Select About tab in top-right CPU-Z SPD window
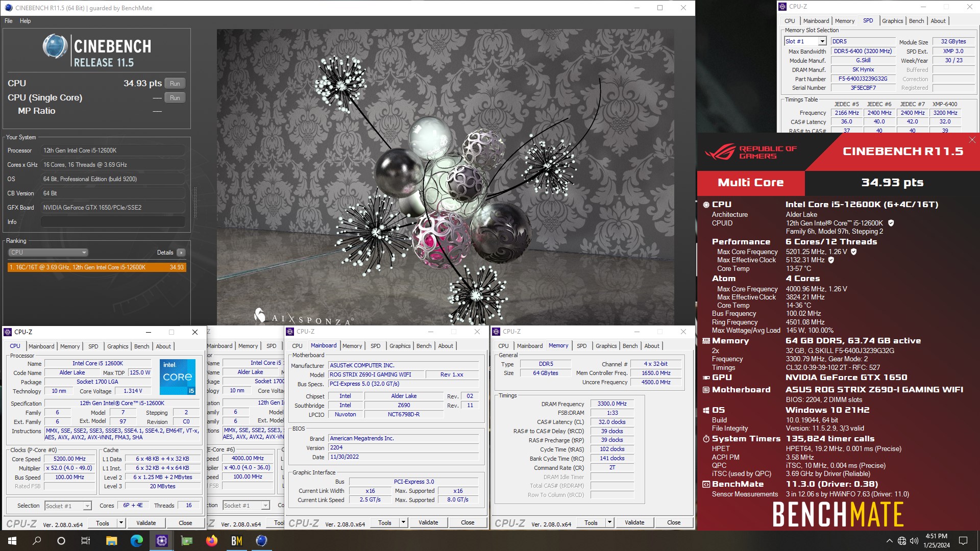The image size is (980, 551). [938, 21]
